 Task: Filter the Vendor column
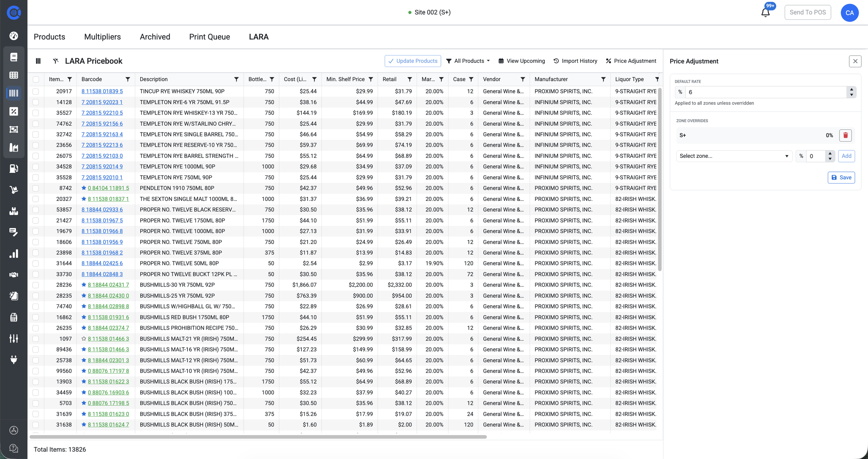coord(523,79)
